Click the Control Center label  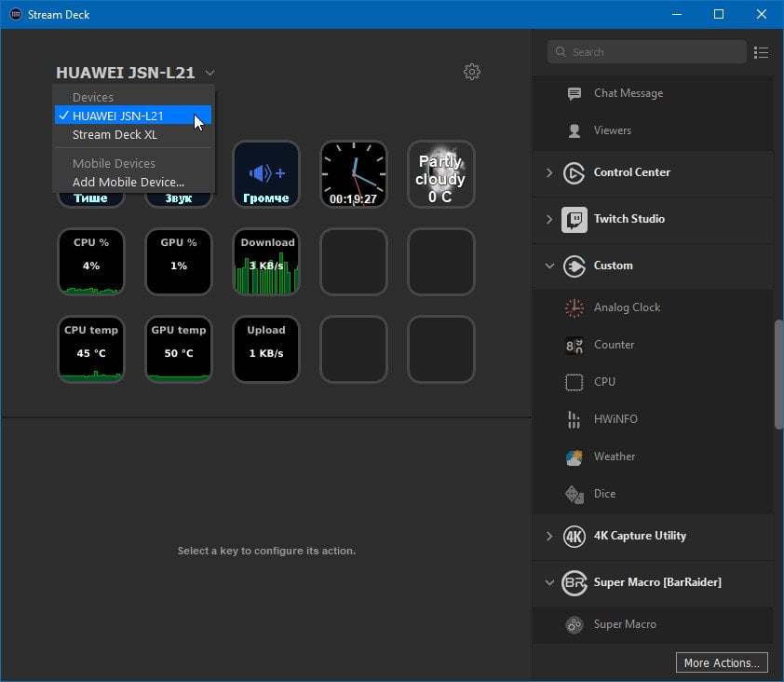(632, 172)
